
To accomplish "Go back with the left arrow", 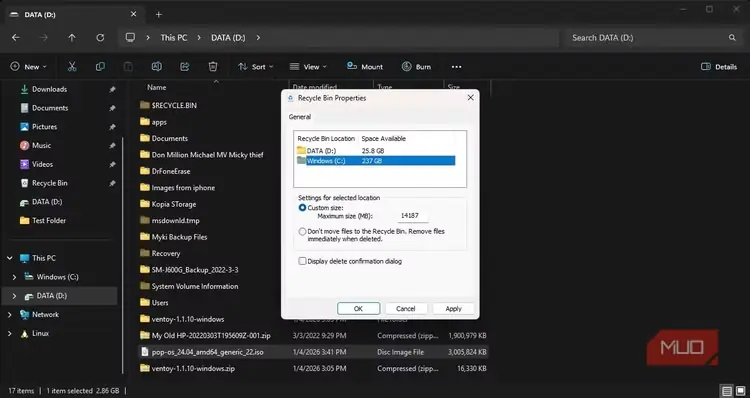I will [16, 37].
